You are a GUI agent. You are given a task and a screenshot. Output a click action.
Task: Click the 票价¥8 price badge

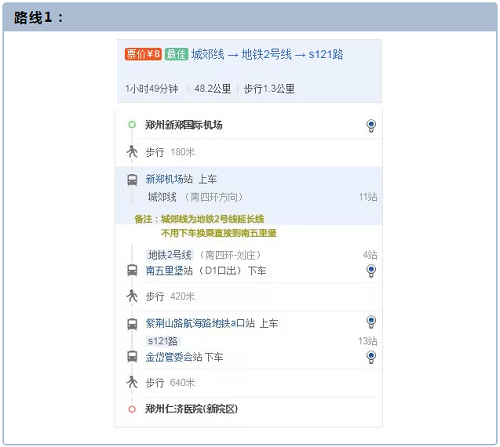143,54
